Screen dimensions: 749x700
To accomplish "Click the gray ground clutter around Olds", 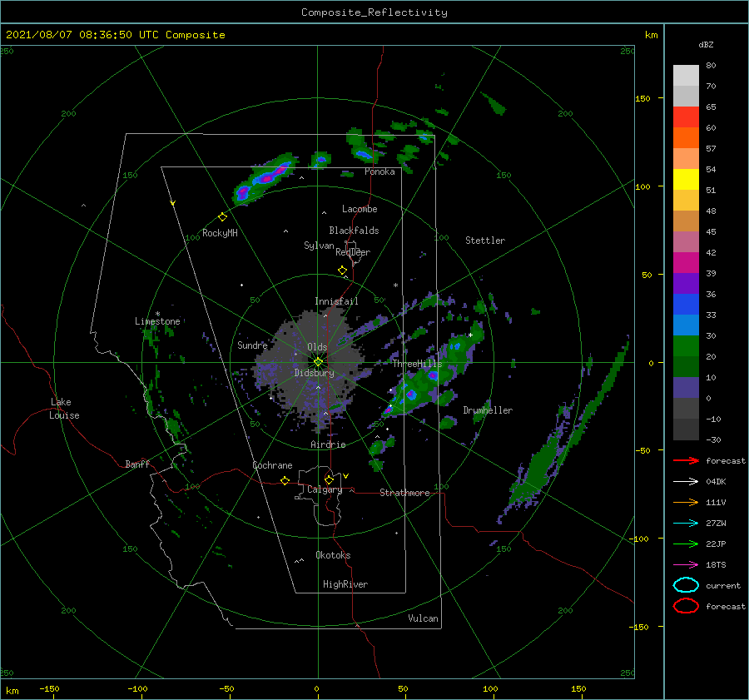I will (x=310, y=368).
